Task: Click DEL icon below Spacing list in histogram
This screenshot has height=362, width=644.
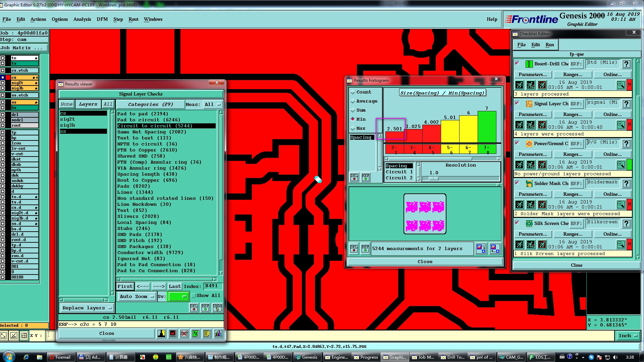Action: click(x=354, y=177)
